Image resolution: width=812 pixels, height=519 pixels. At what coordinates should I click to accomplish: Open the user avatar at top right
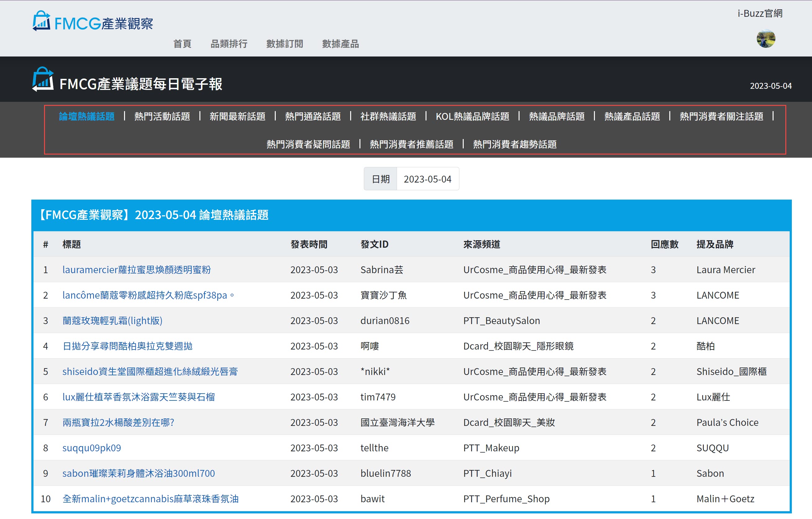click(766, 39)
